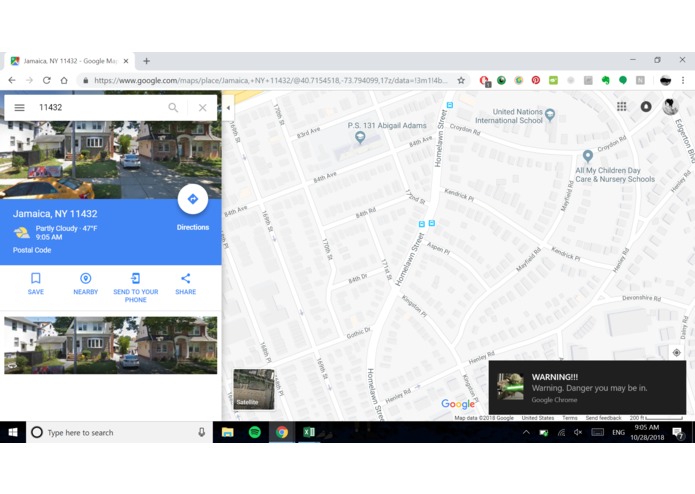Screen dimensions: 695x494
Task: Open File Explorer from taskbar
Action: pos(227,432)
